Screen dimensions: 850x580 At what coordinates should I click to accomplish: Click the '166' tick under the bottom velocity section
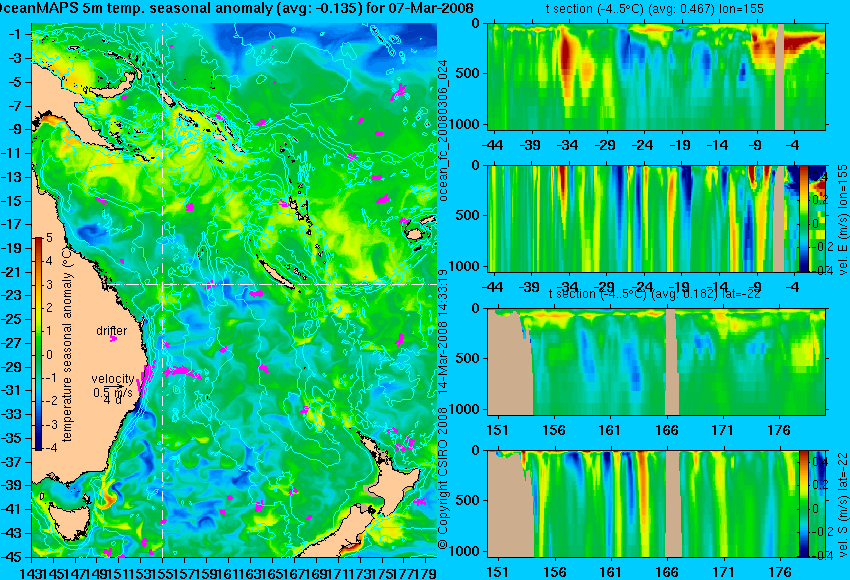(x=667, y=572)
